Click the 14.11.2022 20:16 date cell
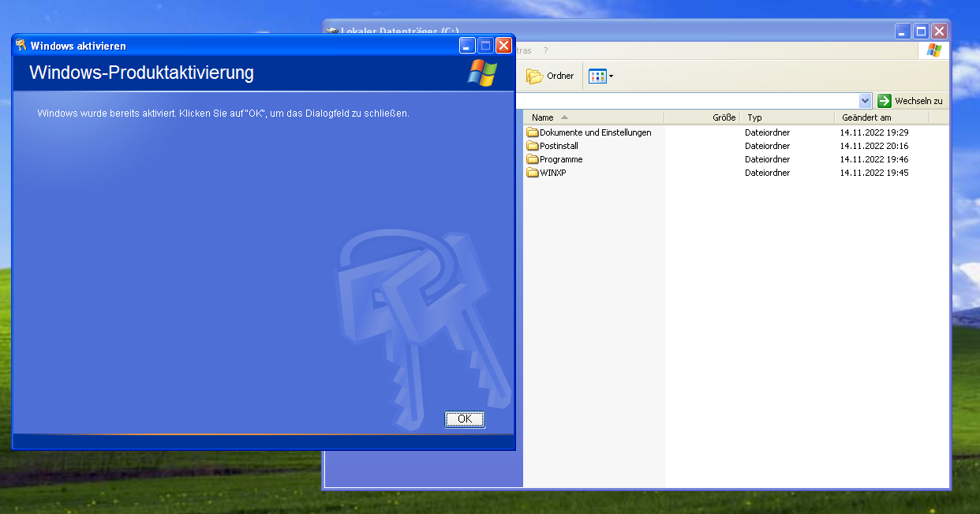 pos(874,146)
